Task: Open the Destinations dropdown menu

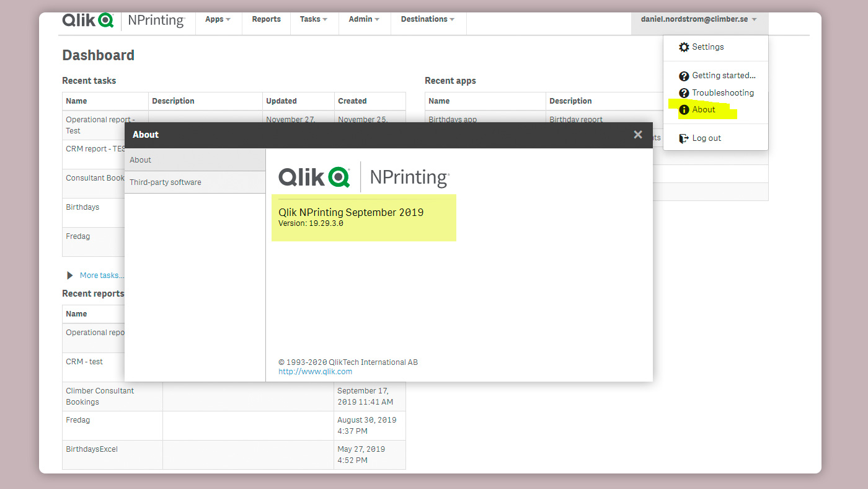Action: (428, 19)
